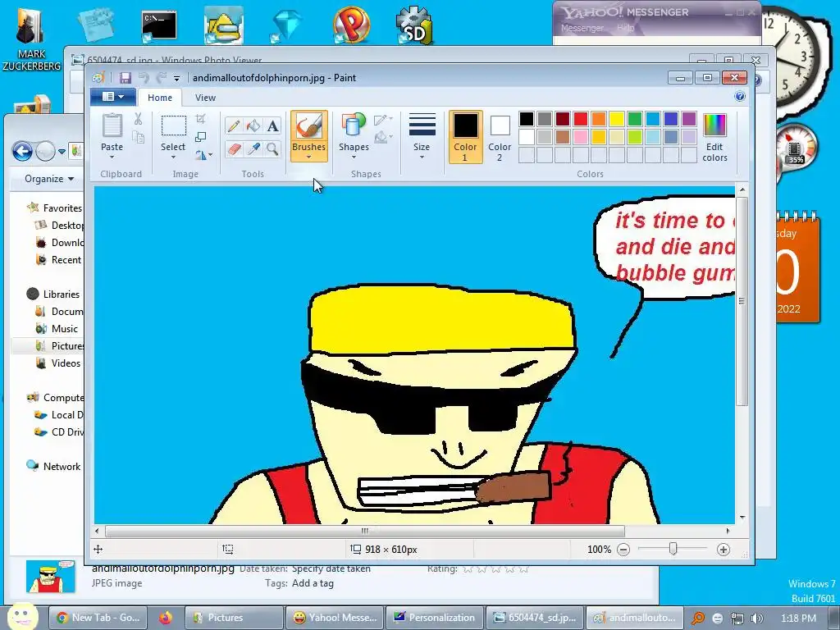Open Messenger menu in Yahoo Messenger
Screen dimensions: 840x630
pyautogui.click(x=582, y=28)
